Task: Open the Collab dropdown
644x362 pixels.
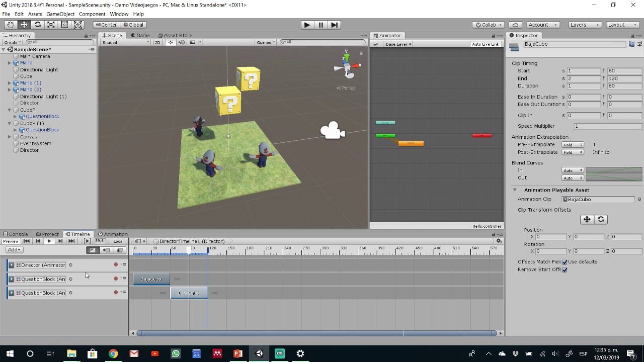Action: coord(488,25)
